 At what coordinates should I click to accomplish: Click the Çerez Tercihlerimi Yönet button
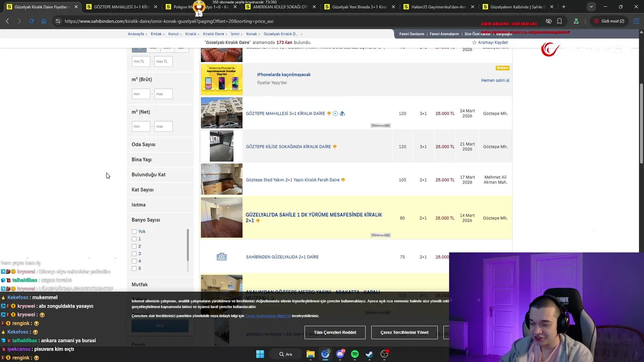pos(405,332)
